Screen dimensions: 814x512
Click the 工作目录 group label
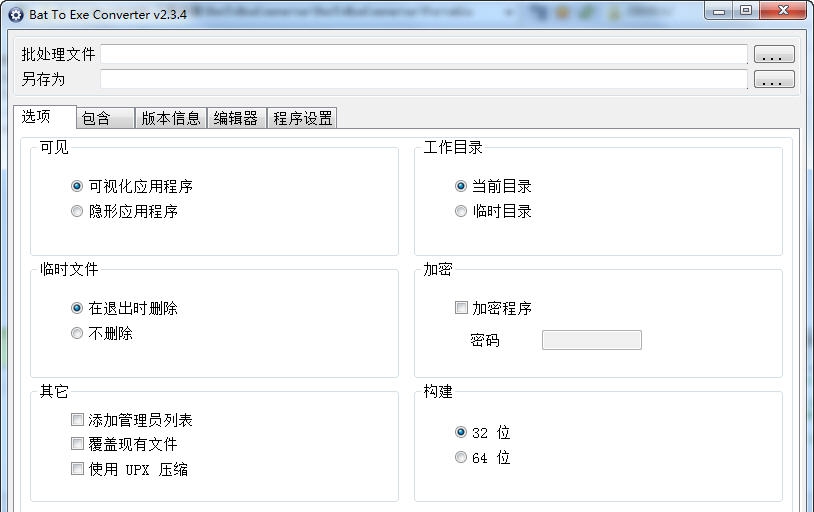coord(453,147)
